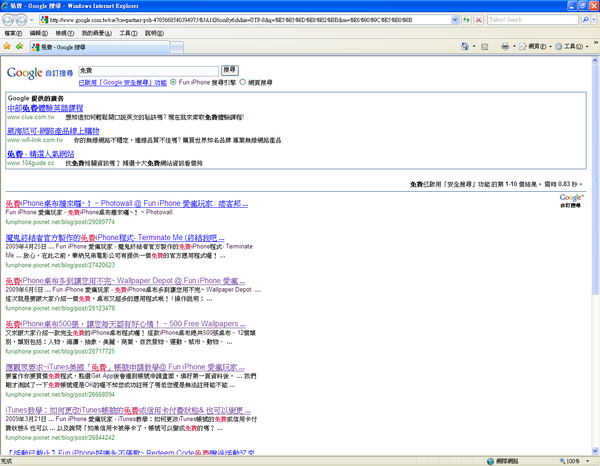The image size is (600, 466).
Task: Click the funiphone.pixnet.net/blog/post/26844242 URL
Action: click(60, 438)
